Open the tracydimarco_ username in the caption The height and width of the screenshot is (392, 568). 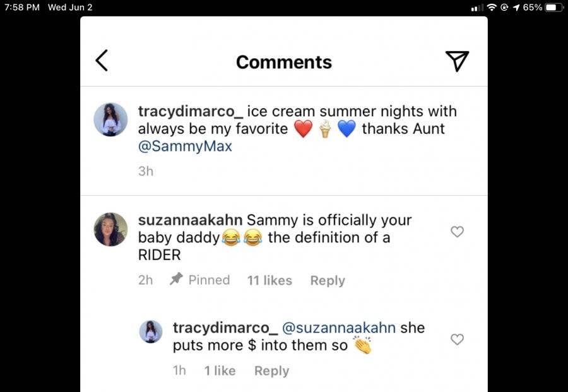click(191, 112)
